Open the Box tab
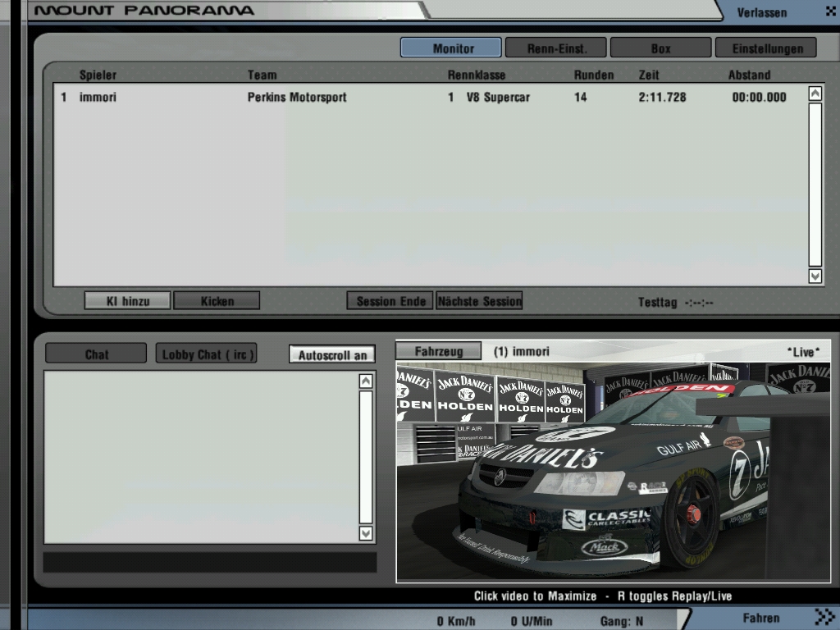840x630 pixels. [x=660, y=48]
